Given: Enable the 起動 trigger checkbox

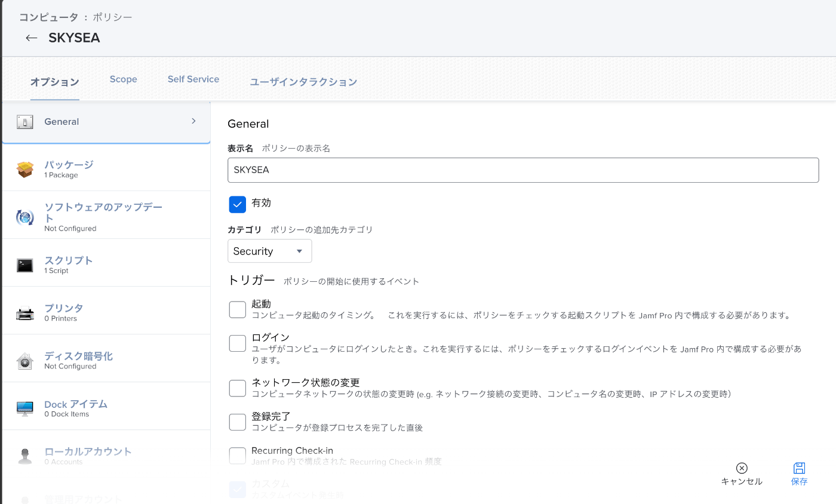Looking at the screenshot, I should tap(238, 309).
